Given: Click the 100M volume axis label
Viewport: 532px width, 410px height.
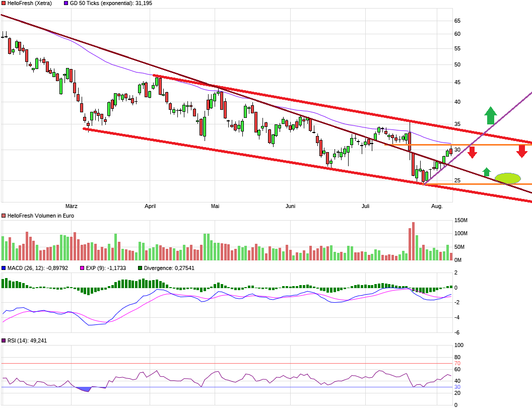Looking at the screenshot, I should coord(461,234).
